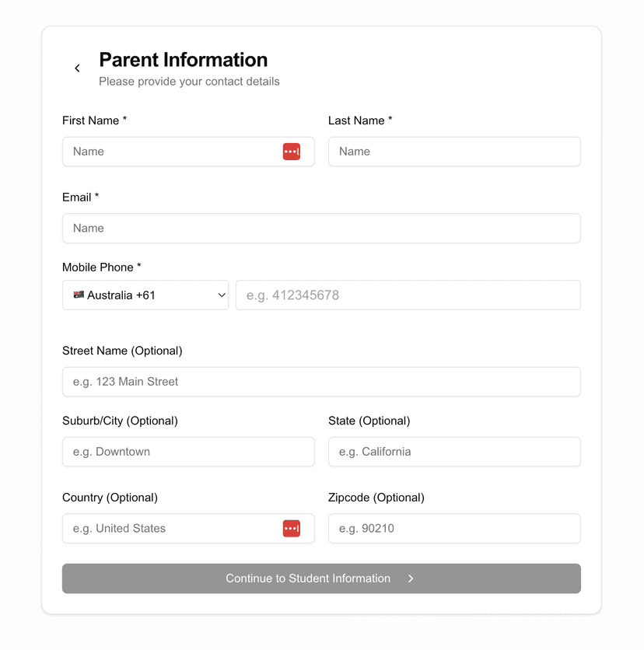Click the LastPass autofill icon in Country field
The image size is (644, 650).
[x=292, y=528]
